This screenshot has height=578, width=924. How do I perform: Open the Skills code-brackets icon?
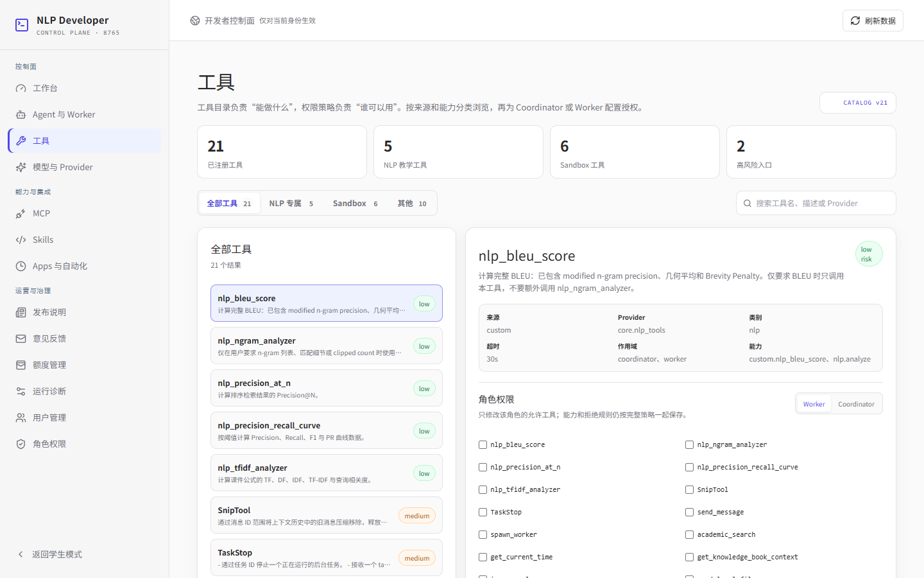(21, 240)
